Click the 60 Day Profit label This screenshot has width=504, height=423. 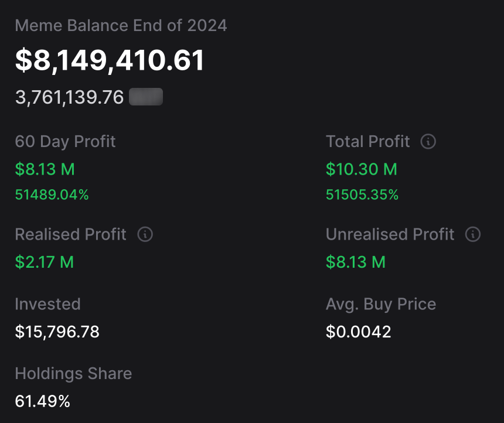65,141
